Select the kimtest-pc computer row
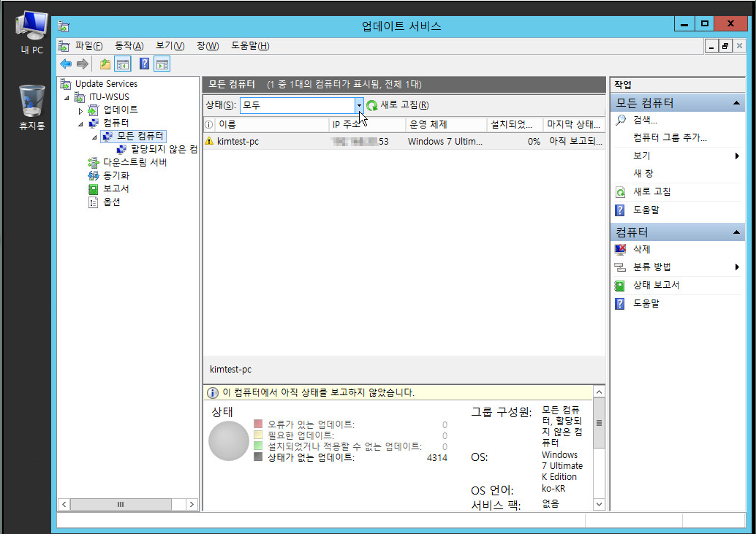The width and height of the screenshot is (756, 534). (x=238, y=141)
